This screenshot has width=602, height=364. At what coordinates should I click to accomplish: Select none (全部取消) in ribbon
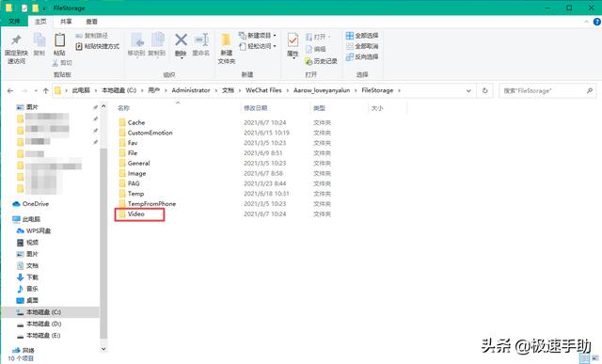click(x=362, y=46)
